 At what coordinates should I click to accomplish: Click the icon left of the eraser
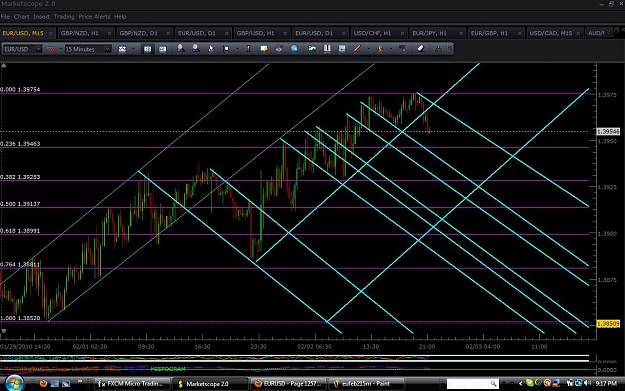pyautogui.click(x=403, y=49)
